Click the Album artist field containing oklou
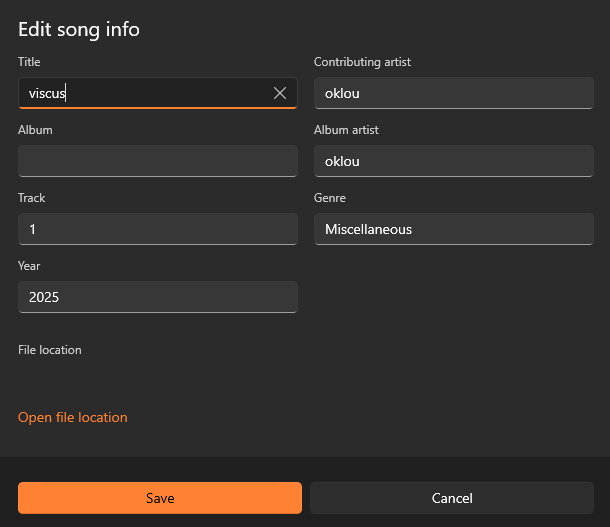Image resolution: width=610 pixels, height=527 pixels. (x=453, y=161)
